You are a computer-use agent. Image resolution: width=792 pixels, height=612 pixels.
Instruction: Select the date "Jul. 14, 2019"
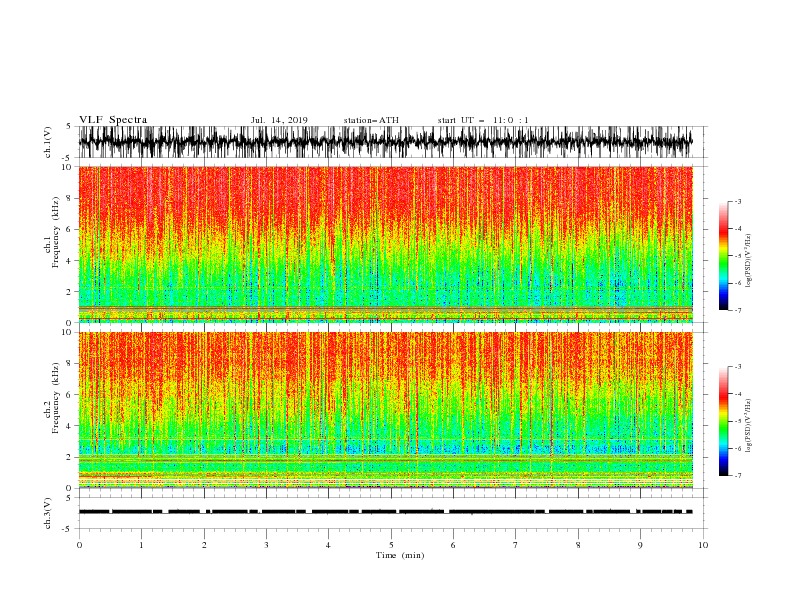pos(279,120)
